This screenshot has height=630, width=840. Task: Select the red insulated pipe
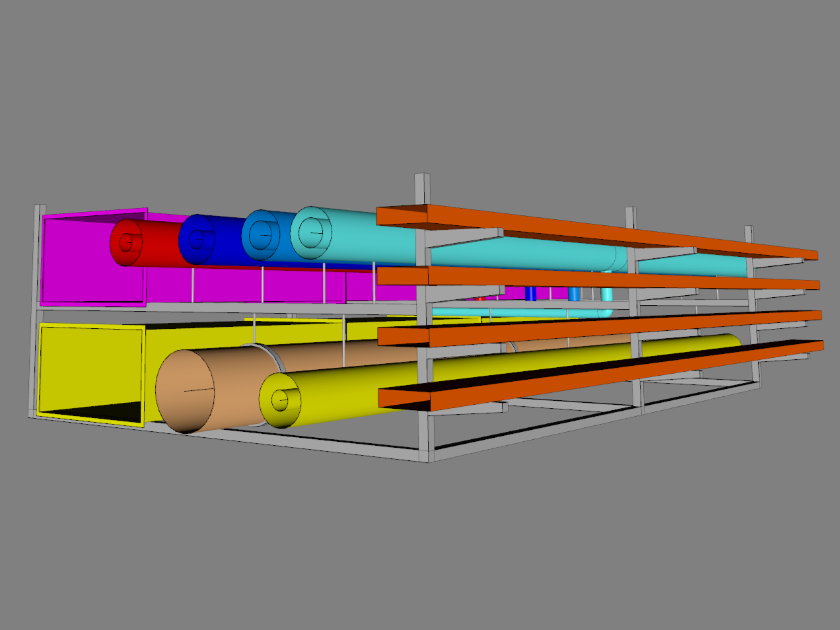151,243
